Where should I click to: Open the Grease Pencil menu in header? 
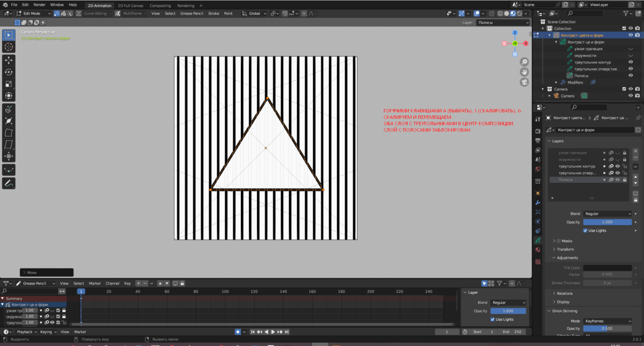[x=192, y=13]
